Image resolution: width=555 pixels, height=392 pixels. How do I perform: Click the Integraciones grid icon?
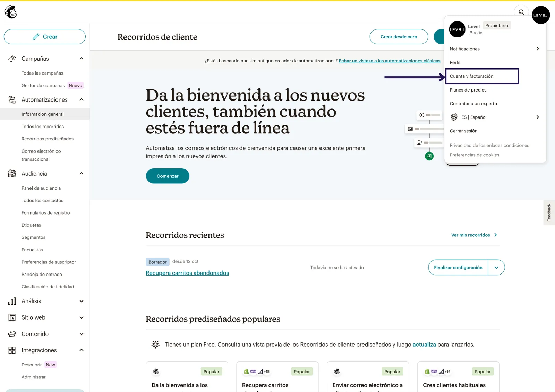(12, 350)
